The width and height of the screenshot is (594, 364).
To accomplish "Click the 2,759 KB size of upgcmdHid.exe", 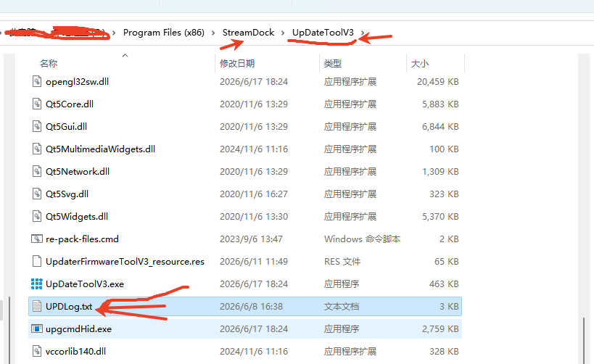I will click(x=440, y=329).
